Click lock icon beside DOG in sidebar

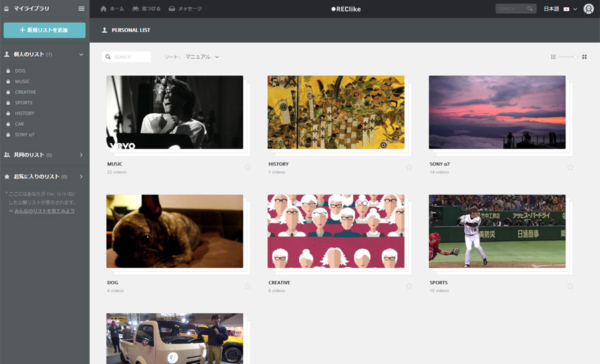[8, 71]
